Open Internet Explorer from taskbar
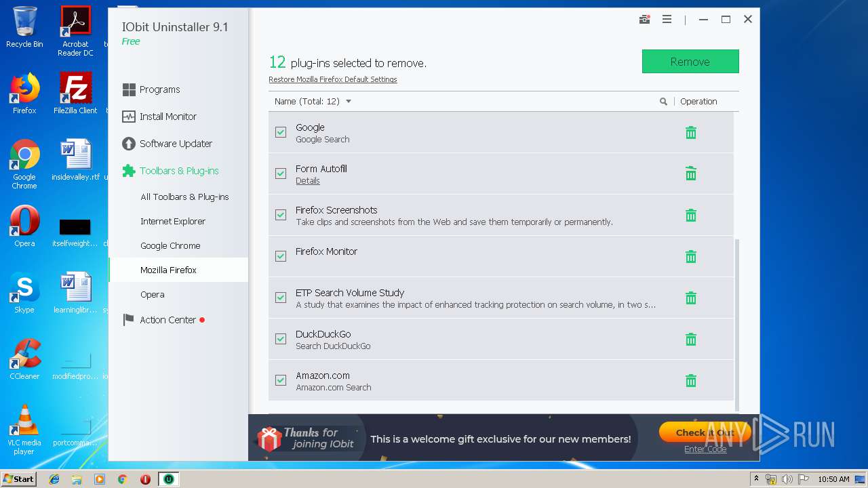The height and width of the screenshot is (488, 868). point(54,479)
